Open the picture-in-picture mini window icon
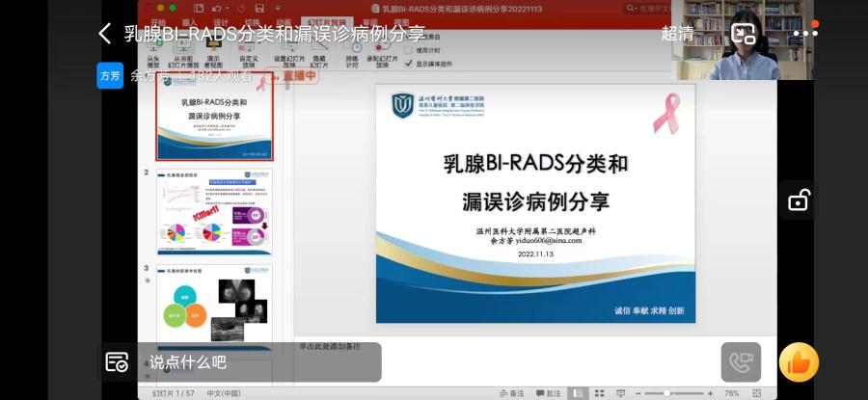 (744, 34)
